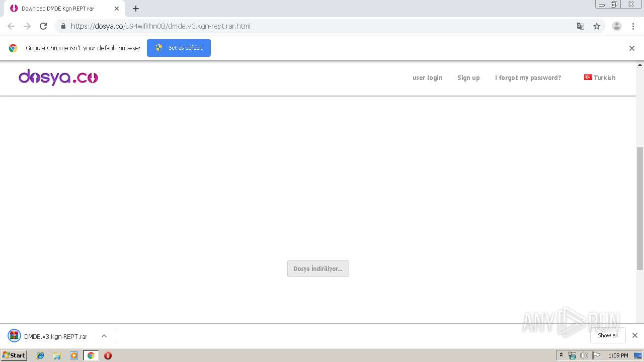The height and width of the screenshot is (362, 644).
Task: Click the browser forward arrow
Action: pos(27,26)
